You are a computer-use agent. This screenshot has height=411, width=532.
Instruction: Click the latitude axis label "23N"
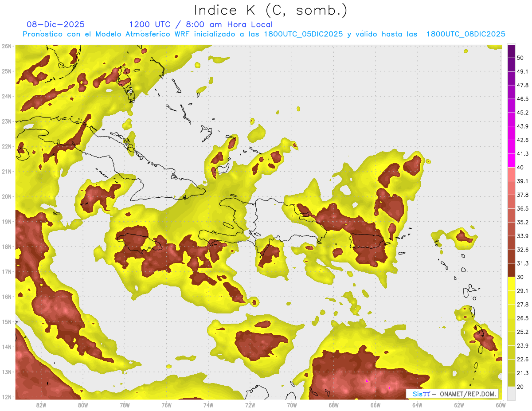click(7, 121)
